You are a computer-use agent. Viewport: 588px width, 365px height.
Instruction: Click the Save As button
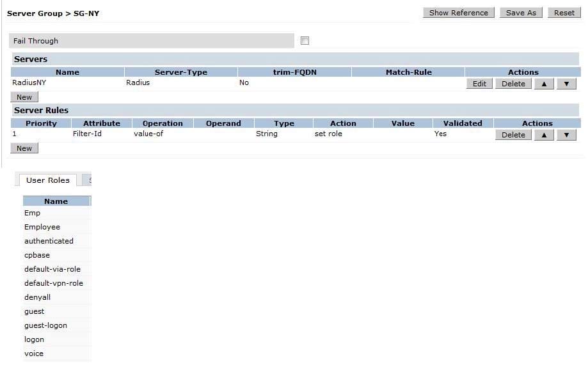[521, 13]
